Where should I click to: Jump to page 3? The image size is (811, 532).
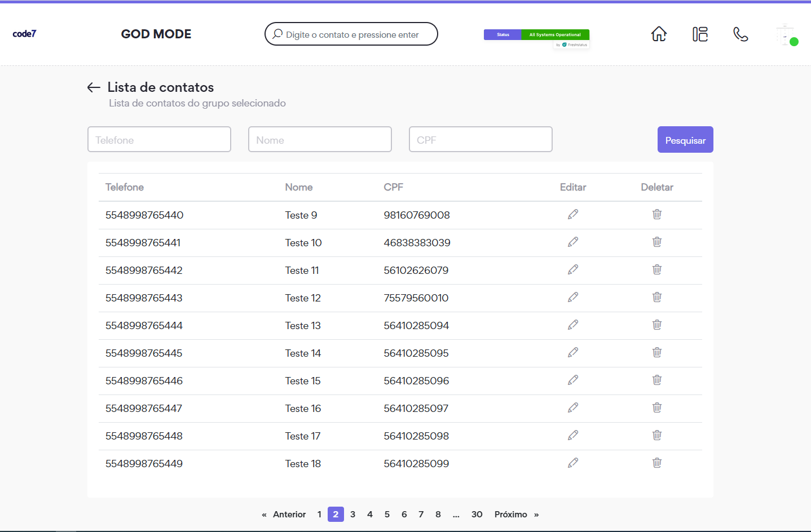pos(352,515)
